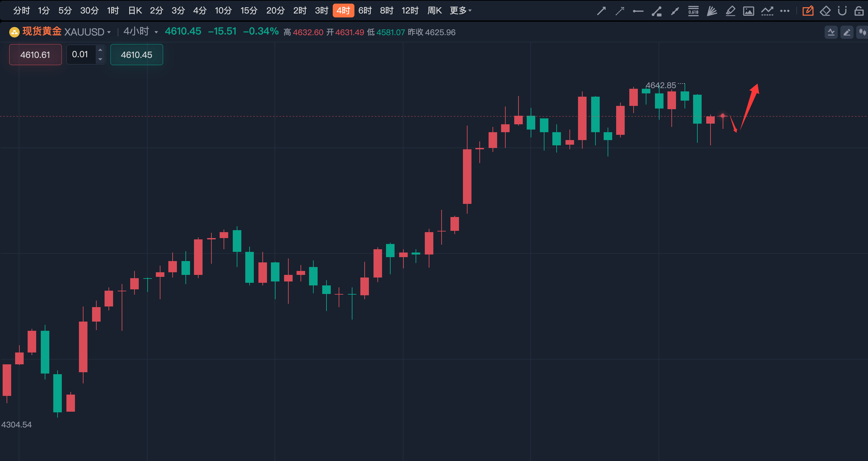Click the red 4610.61 sell button

pos(36,55)
